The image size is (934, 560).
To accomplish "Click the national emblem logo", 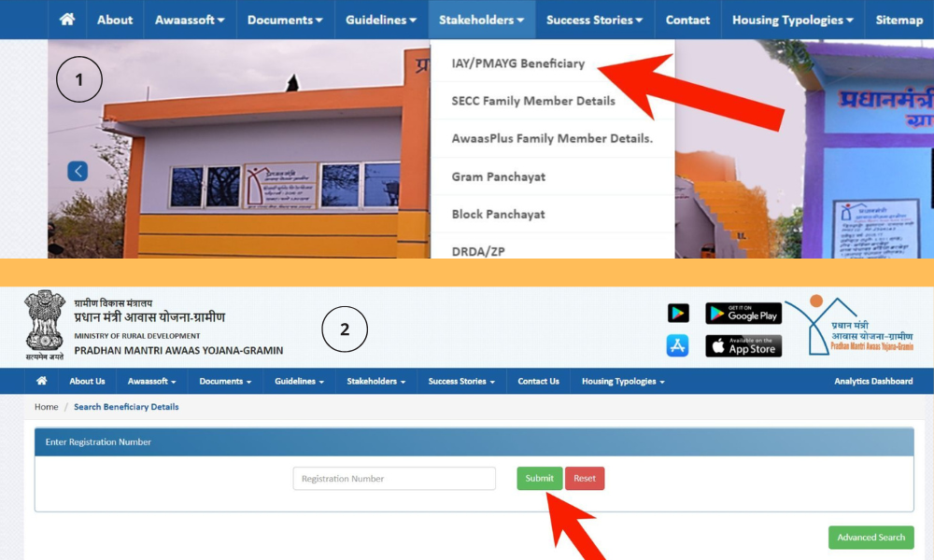I will (x=45, y=325).
